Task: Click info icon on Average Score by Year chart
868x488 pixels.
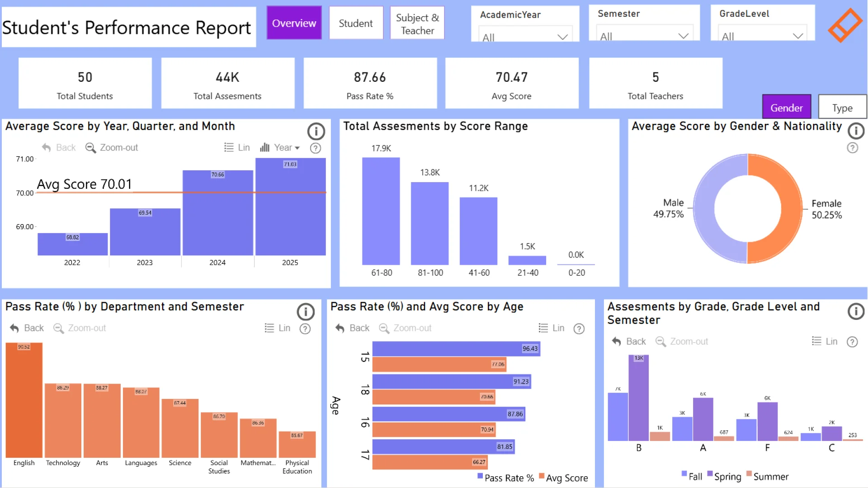Action: pyautogui.click(x=316, y=131)
